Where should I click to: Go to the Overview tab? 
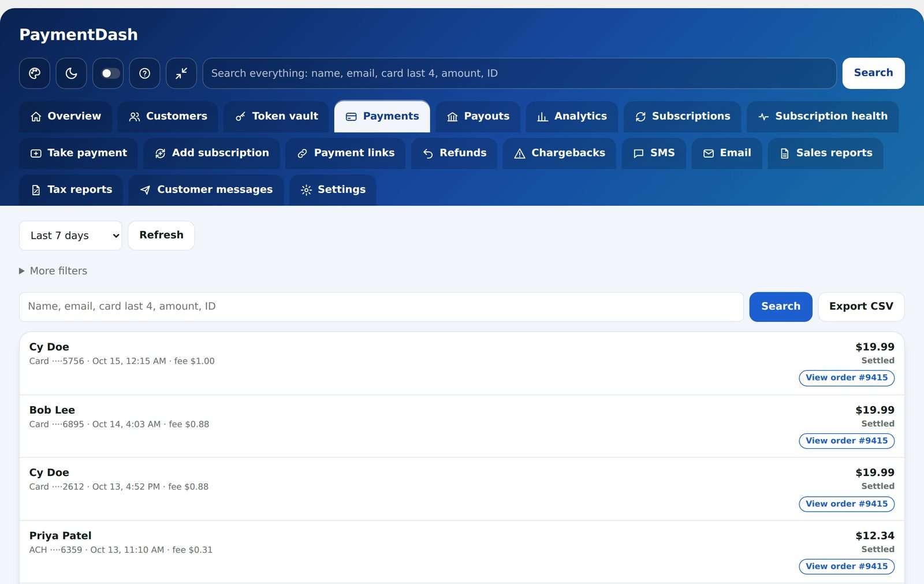point(66,117)
